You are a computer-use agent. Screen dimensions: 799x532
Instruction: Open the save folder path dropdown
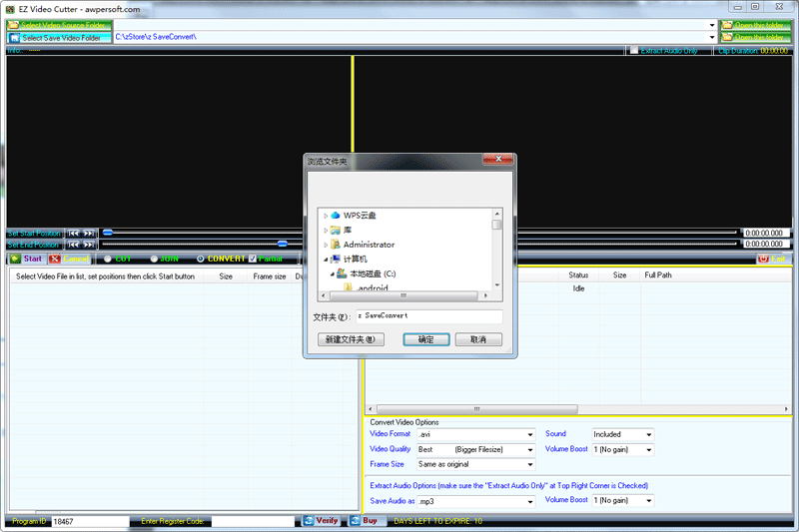point(712,37)
